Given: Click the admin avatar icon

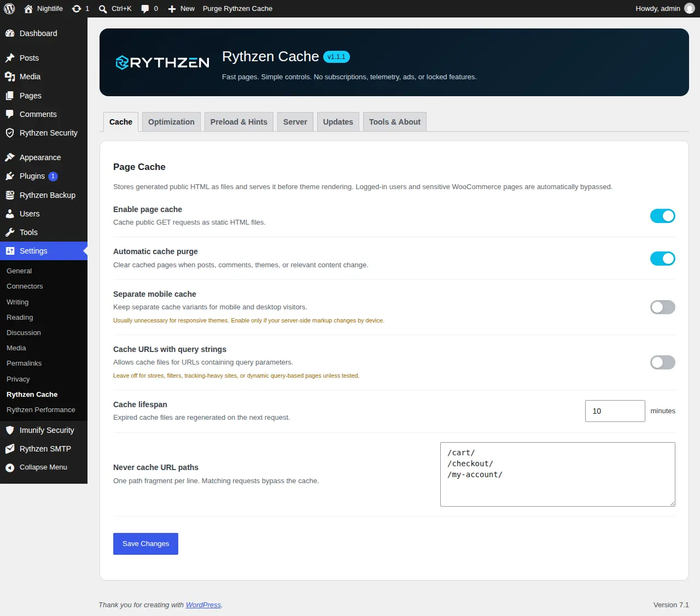Looking at the screenshot, I should coord(690,9).
